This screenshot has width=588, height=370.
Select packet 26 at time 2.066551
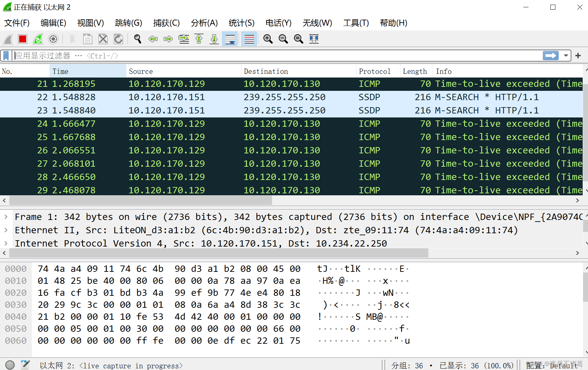pos(291,151)
